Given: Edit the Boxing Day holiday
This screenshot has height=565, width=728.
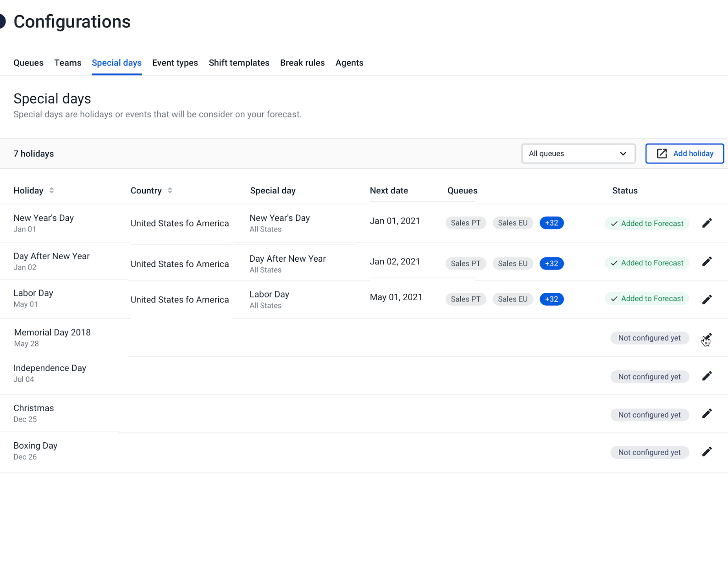Looking at the screenshot, I should [x=707, y=452].
